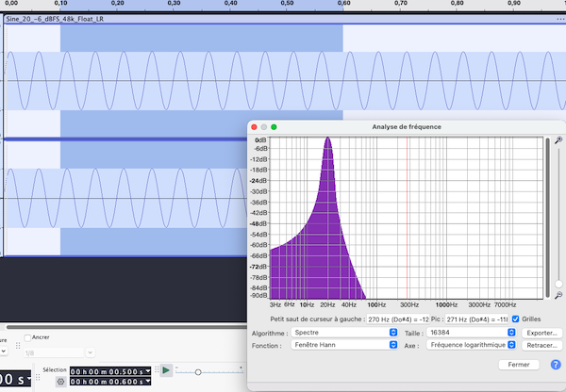The height and width of the screenshot is (392, 566).
Task: Open the Fonction dropdown showing Fenêtre Hann
Action: point(344,345)
